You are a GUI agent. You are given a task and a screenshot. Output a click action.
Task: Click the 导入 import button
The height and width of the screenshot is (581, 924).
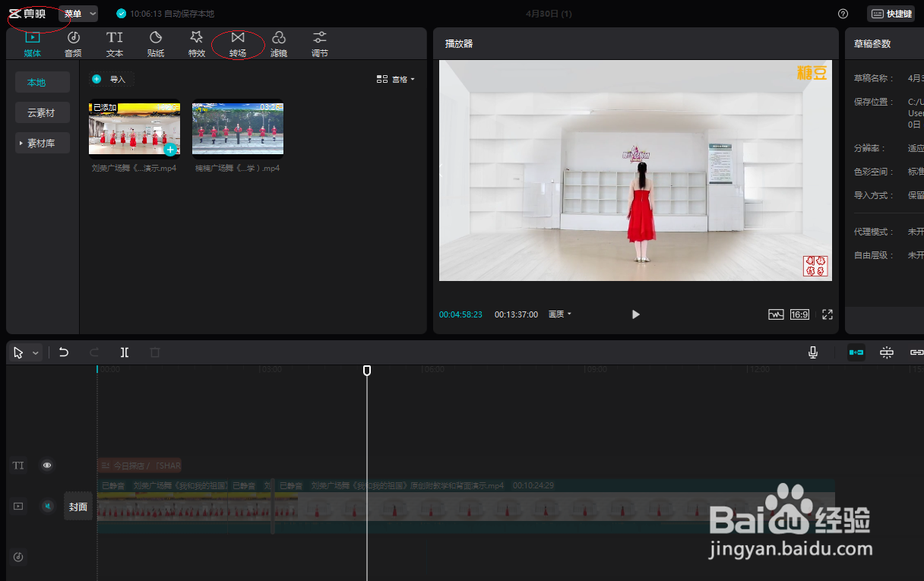pyautogui.click(x=111, y=79)
